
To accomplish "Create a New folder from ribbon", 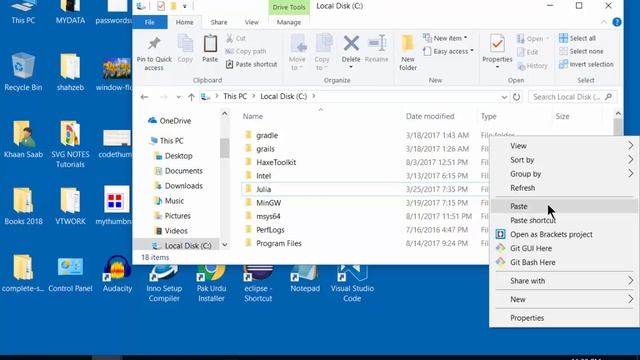I will click(408, 53).
